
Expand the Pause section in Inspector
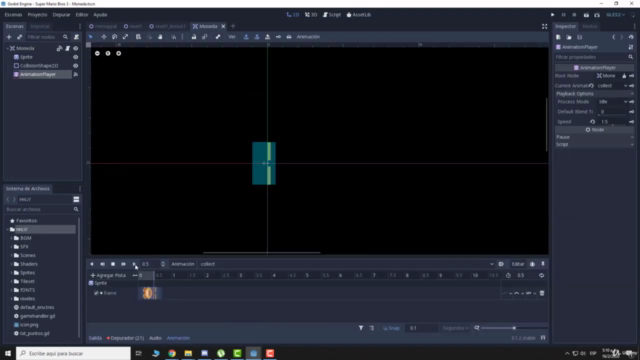(594, 137)
